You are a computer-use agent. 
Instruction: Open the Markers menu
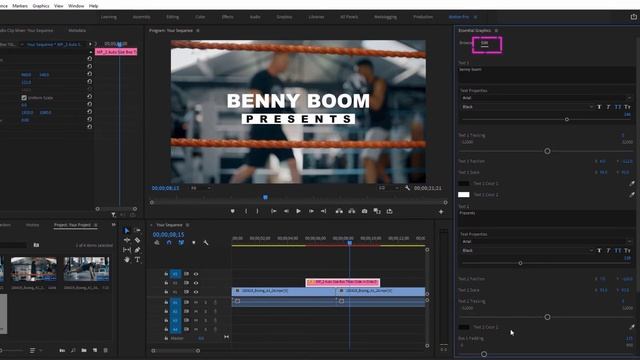point(20,6)
